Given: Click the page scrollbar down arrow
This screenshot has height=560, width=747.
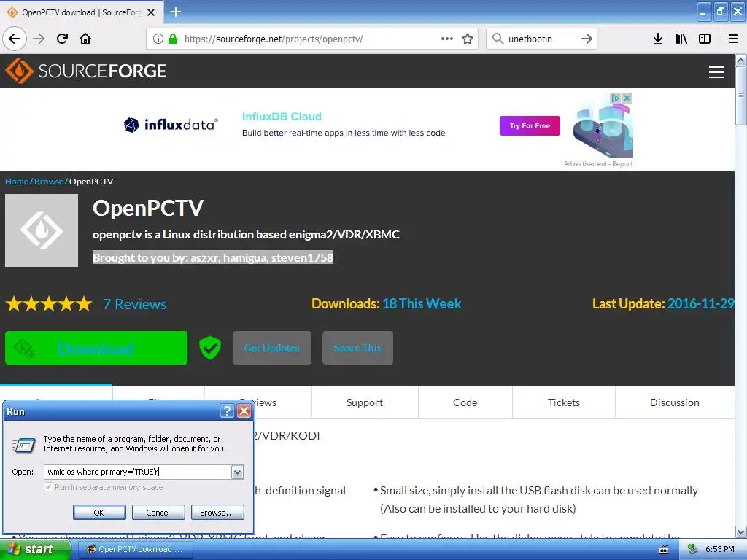Looking at the screenshot, I should (740, 532).
